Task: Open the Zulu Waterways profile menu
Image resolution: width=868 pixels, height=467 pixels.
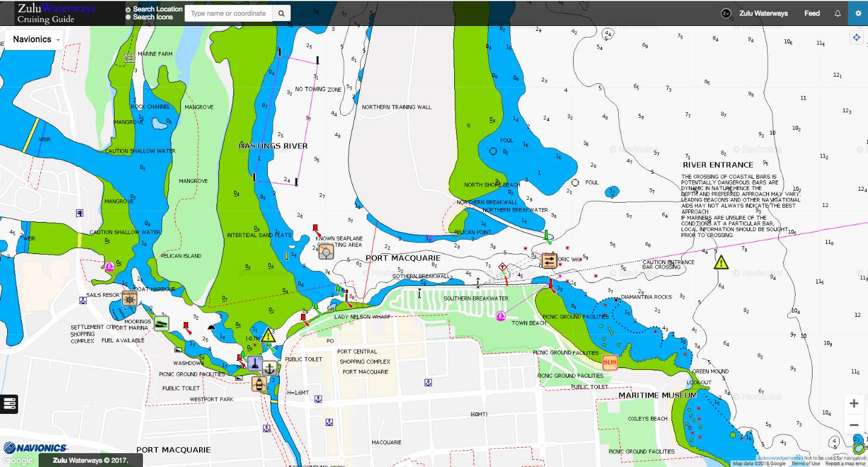Action: click(x=755, y=13)
